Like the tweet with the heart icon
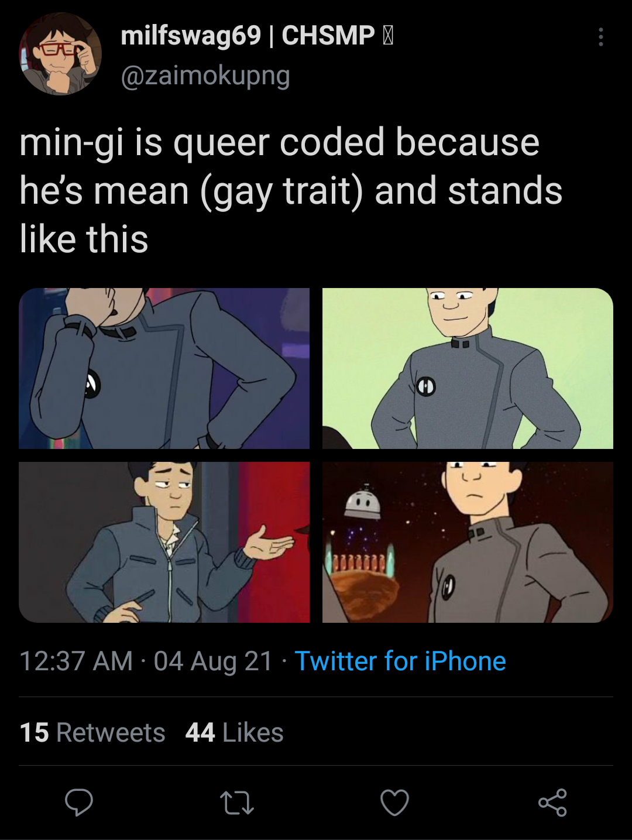Viewport: 632px width, 840px height. pyautogui.click(x=395, y=803)
